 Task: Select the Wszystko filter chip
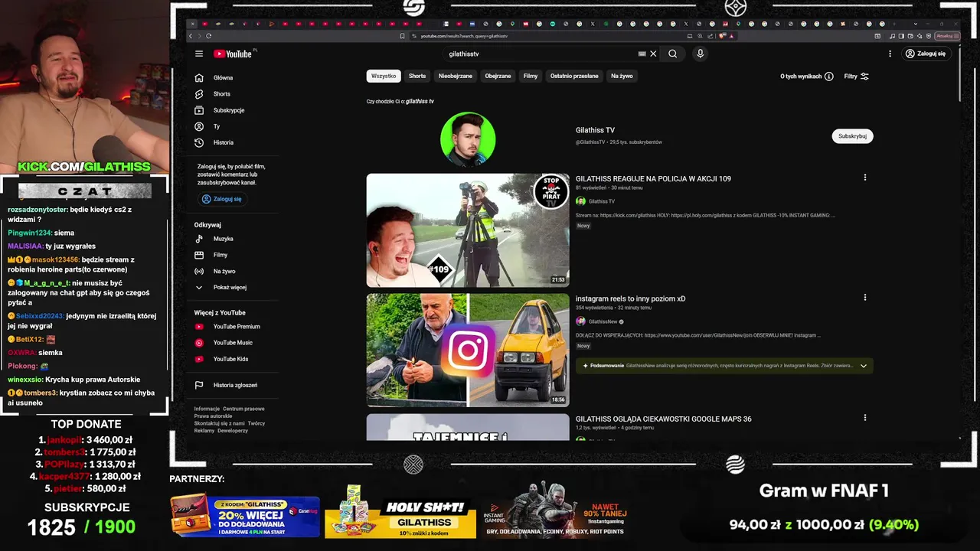pyautogui.click(x=384, y=76)
